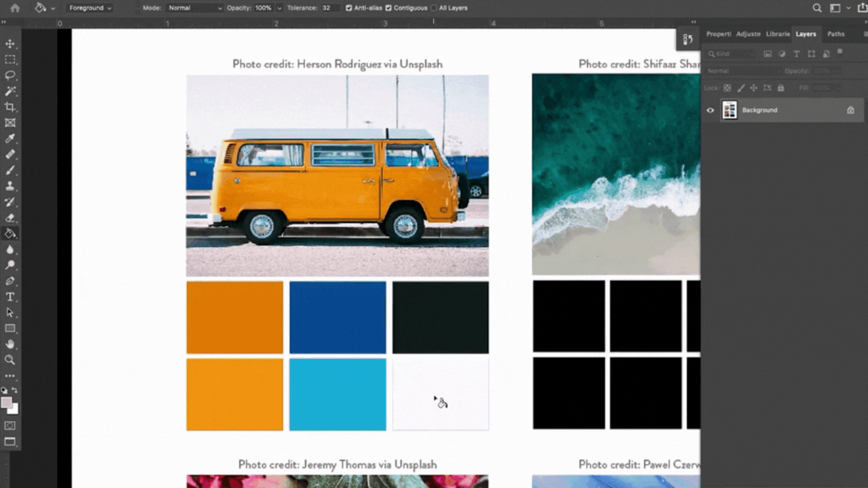Hide the Background layer visibility
Screen dimensions: 868x488
coord(711,110)
